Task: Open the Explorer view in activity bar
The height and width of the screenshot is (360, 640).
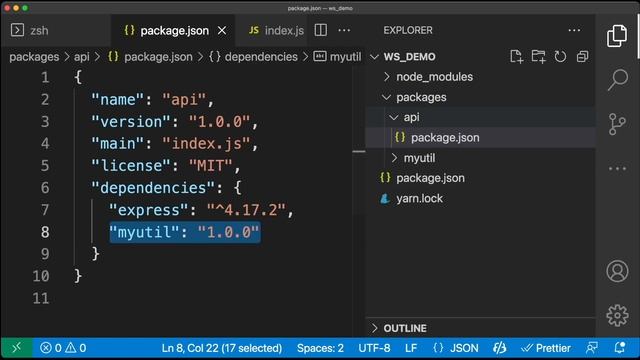Action: pyautogui.click(x=617, y=36)
